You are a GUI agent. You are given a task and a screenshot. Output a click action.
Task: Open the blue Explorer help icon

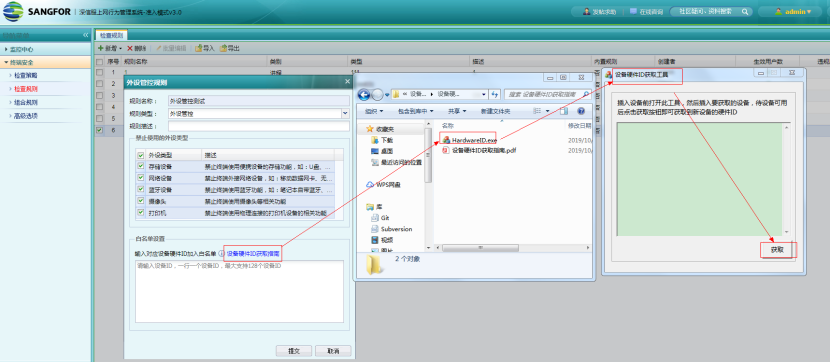click(x=581, y=111)
